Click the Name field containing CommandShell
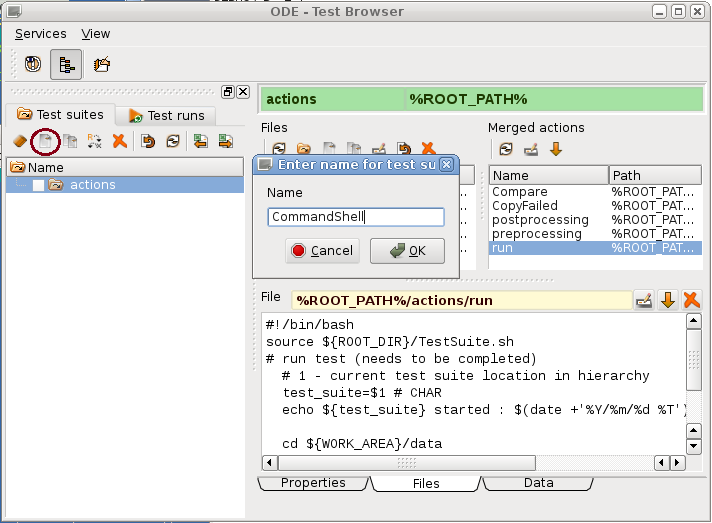Viewport: 712px width, 523px height. click(355, 216)
